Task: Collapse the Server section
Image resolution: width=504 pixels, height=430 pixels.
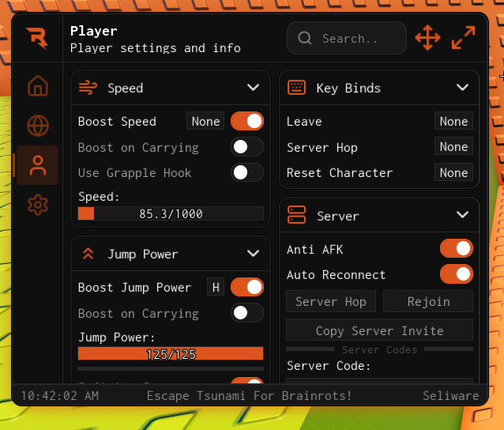Action: coord(462,214)
